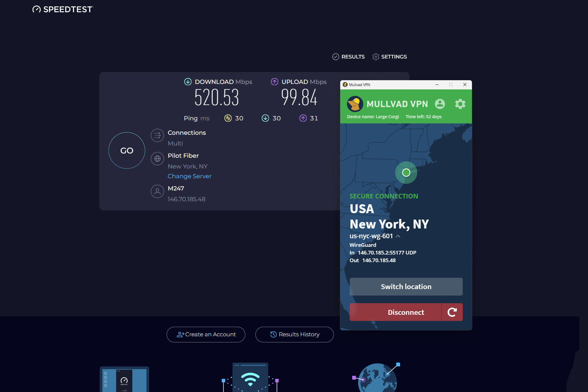
Task: Enable reconnect via the refresh icon
Action: [x=452, y=312]
